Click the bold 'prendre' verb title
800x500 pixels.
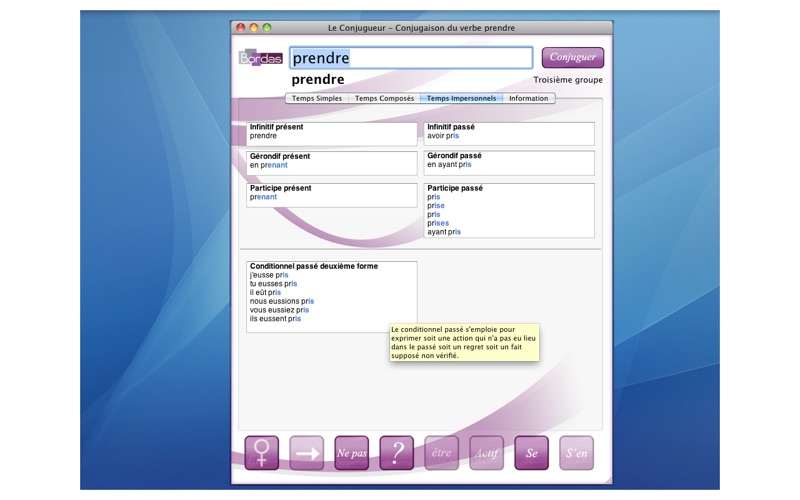coord(318,80)
